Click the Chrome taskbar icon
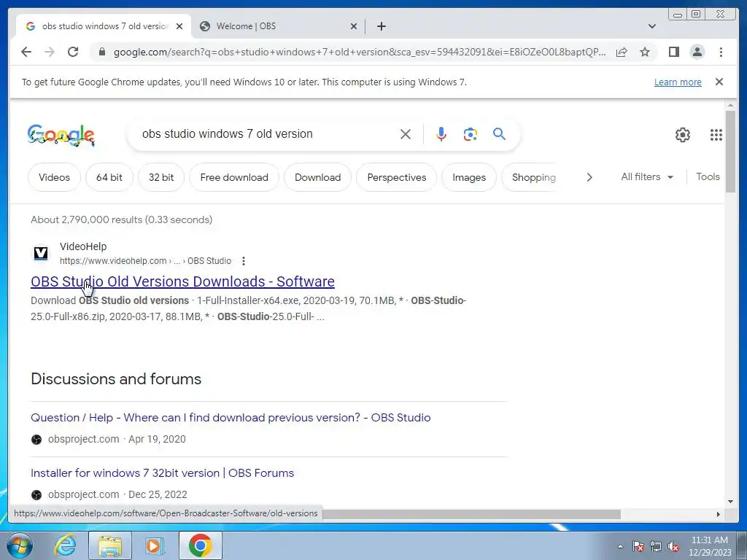 tap(201, 545)
